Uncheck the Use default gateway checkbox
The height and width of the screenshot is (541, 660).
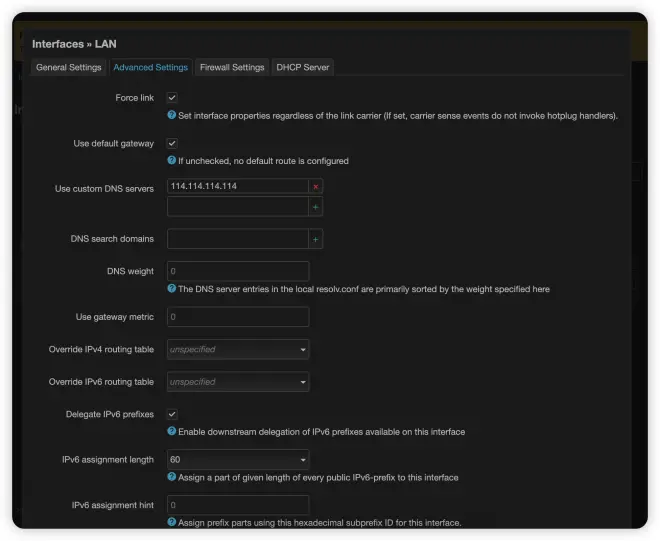pos(172,144)
